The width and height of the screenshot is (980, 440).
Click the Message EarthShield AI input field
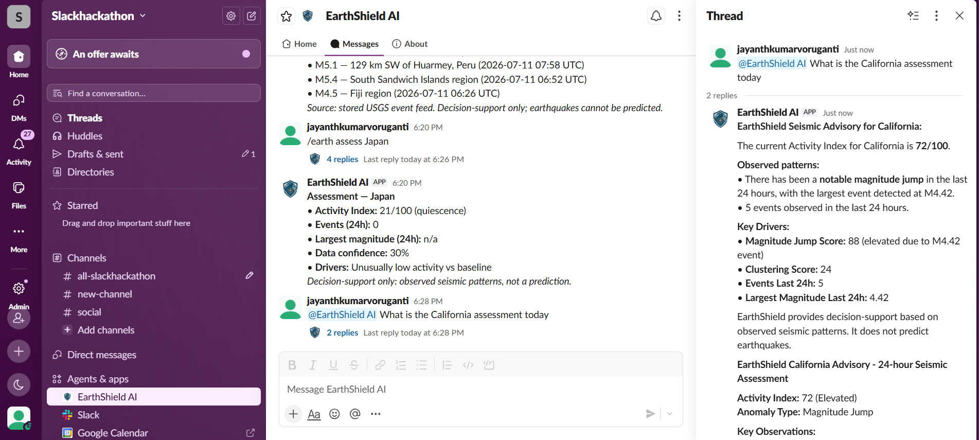[480, 389]
